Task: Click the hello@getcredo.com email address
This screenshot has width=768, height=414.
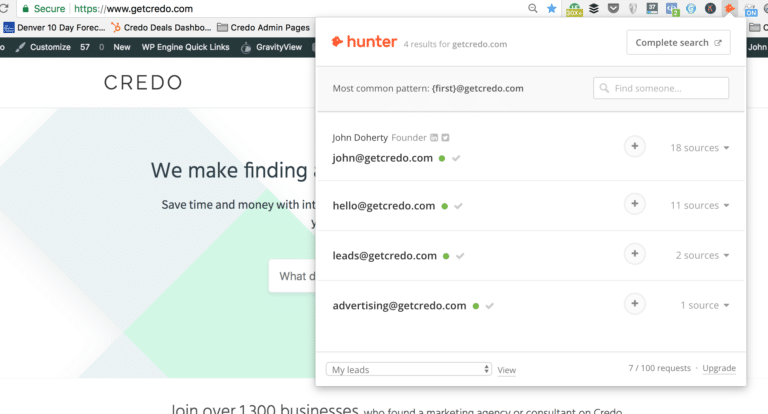Action: 384,206
